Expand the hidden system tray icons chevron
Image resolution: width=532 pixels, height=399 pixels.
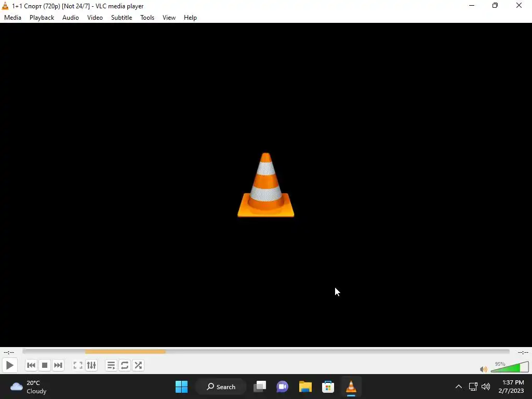pos(458,387)
